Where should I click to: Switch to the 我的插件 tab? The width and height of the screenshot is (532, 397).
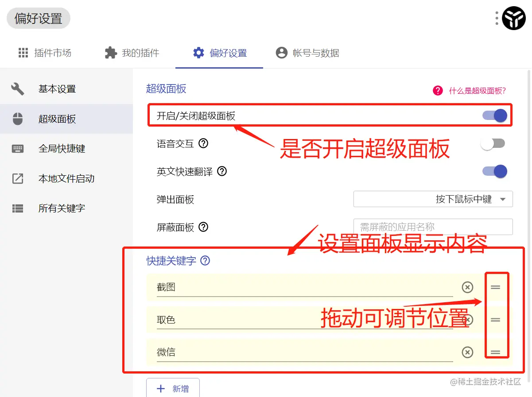pyautogui.click(x=132, y=53)
